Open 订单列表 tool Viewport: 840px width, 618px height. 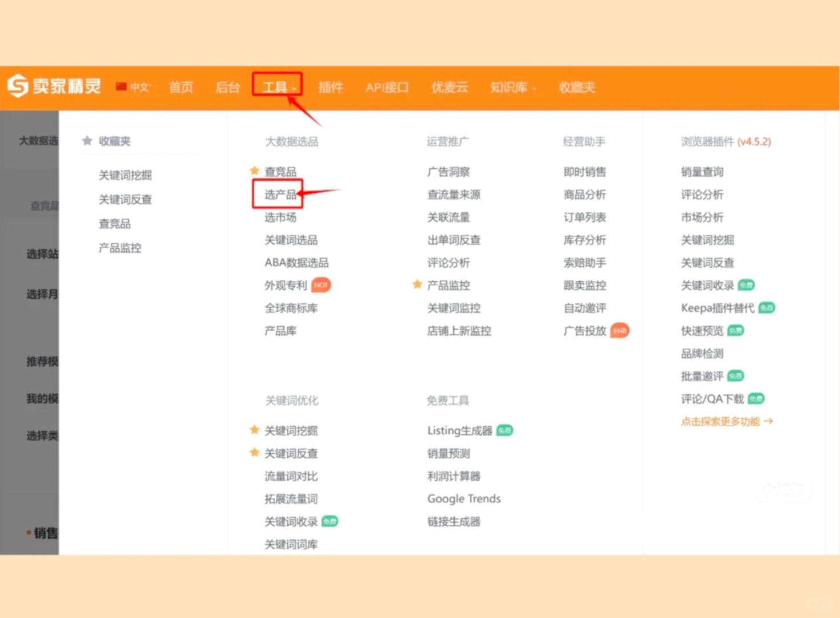click(585, 217)
